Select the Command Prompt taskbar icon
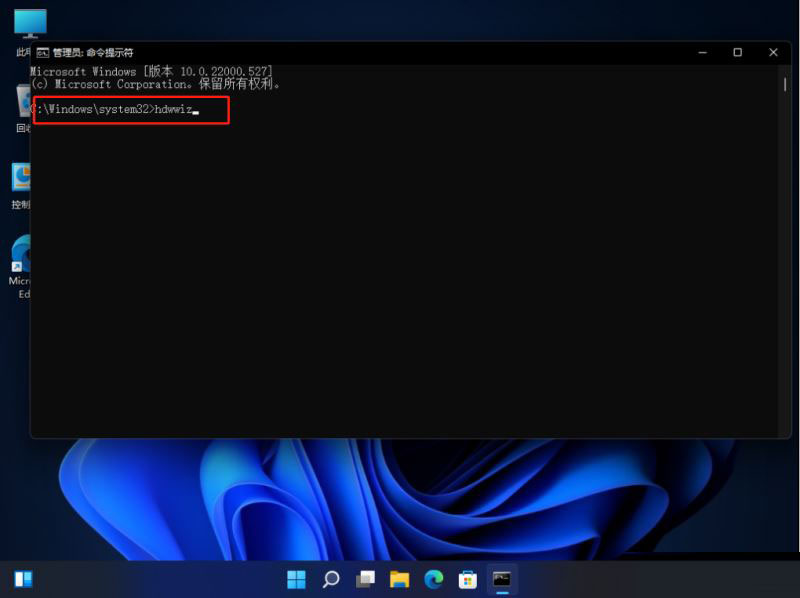800x598 pixels. (x=502, y=579)
